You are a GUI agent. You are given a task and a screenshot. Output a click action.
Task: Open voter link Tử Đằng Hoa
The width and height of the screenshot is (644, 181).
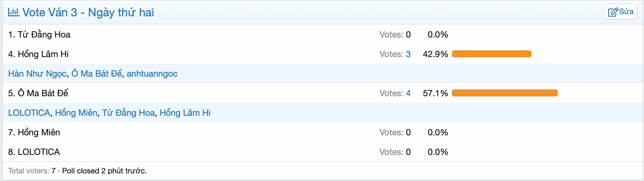tap(129, 113)
